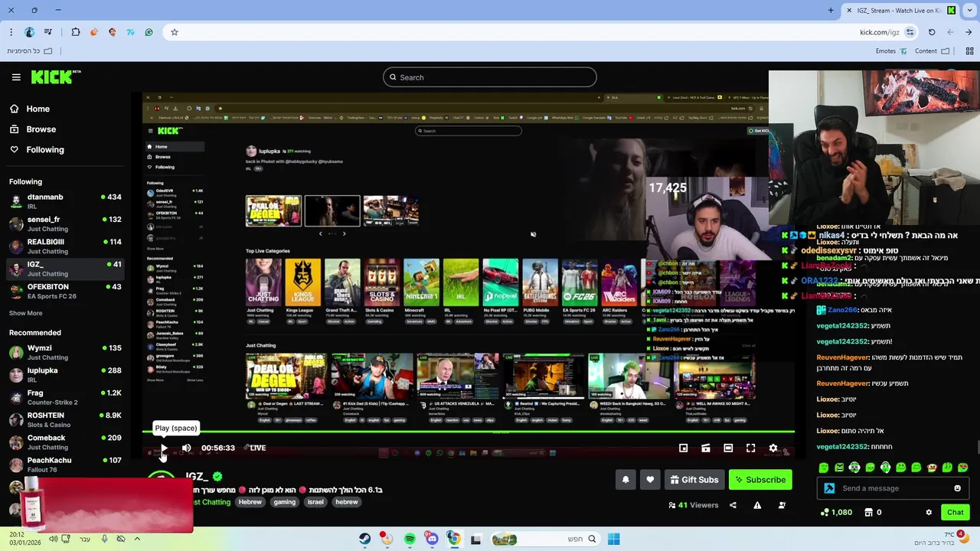Image resolution: width=980 pixels, height=551 pixels.
Task: Open the Emotes bookmark folder
Action: (891, 51)
